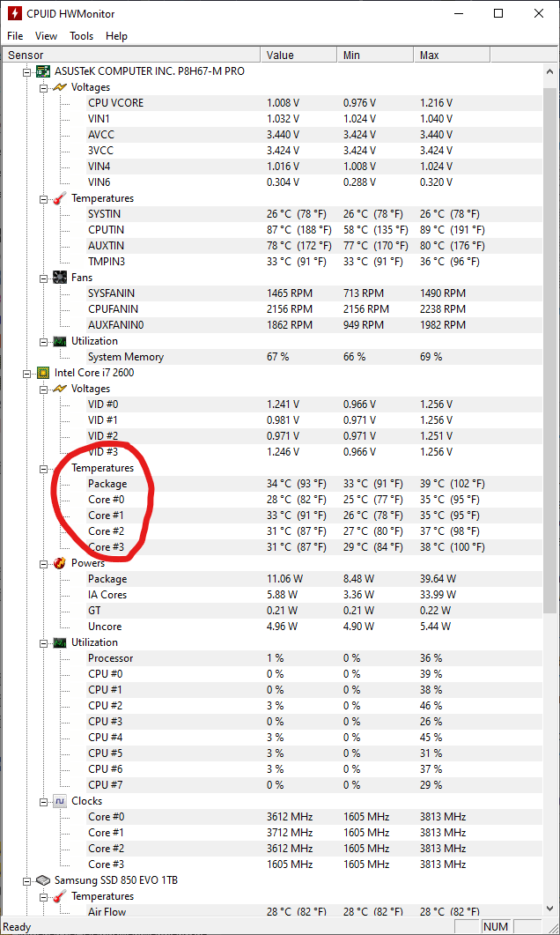Click the vertical scrollbar down arrow
The height and width of the screenshot is (935, 560).
[550, 909]
